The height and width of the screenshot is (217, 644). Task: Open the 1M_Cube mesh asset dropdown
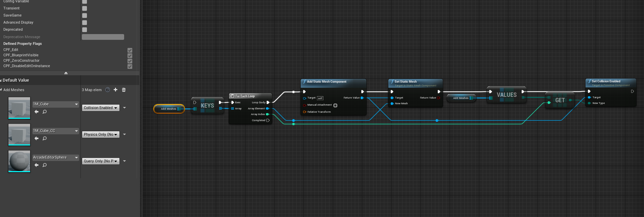click(x=56, y=104)
